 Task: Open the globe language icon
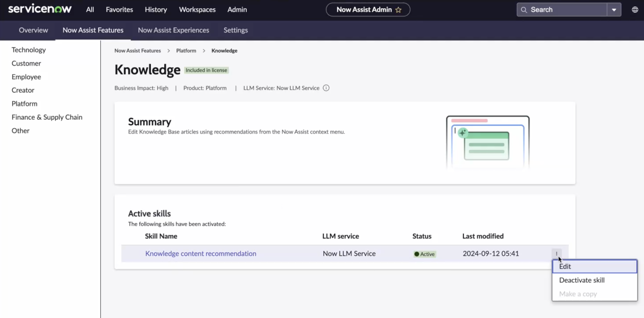tap(635, 10)
